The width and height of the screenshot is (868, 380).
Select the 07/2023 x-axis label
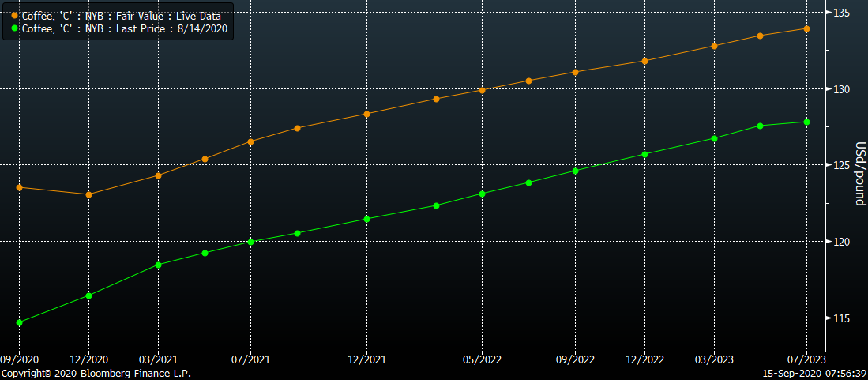(806, 359)
